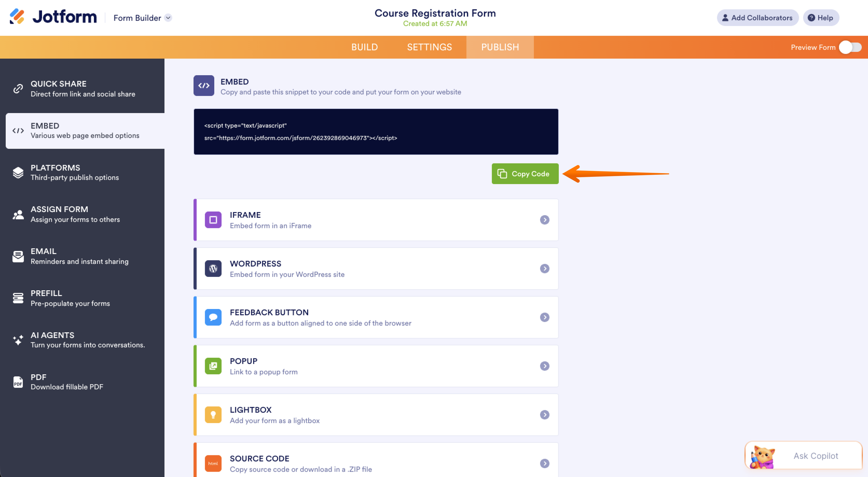The image size is (868, 477).
Task: Click the PDF file icon
Action: point(18,382)
